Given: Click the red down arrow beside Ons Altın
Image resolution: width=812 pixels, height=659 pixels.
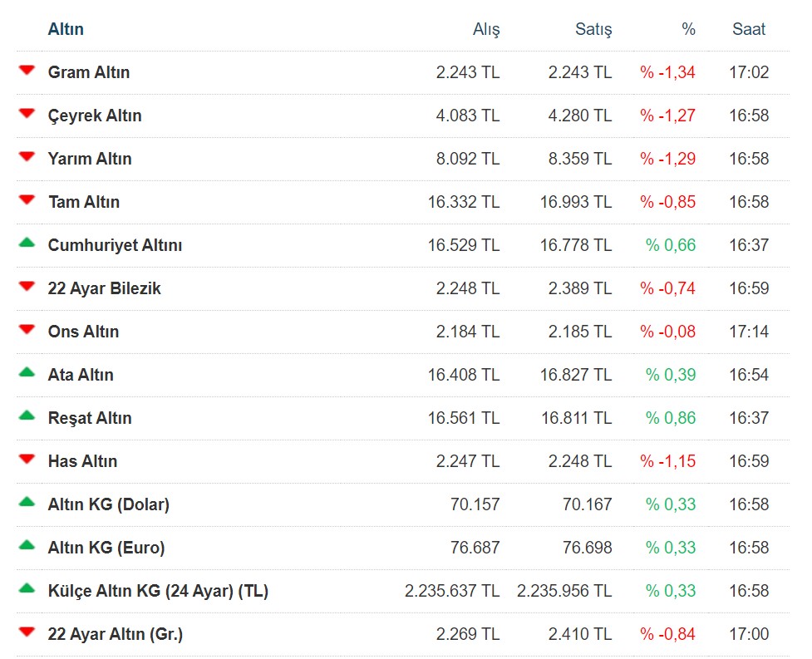Looking at the screenshot, I should pos(27,330).
